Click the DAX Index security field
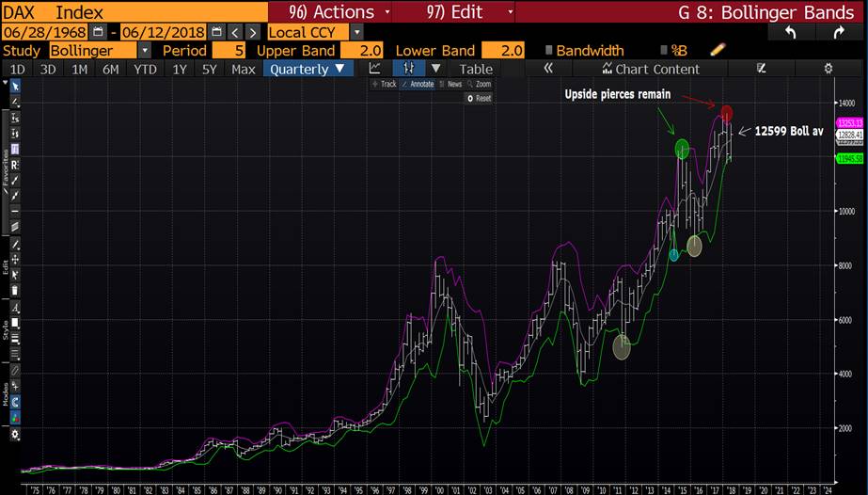868x495 pixels. (134, 11)
